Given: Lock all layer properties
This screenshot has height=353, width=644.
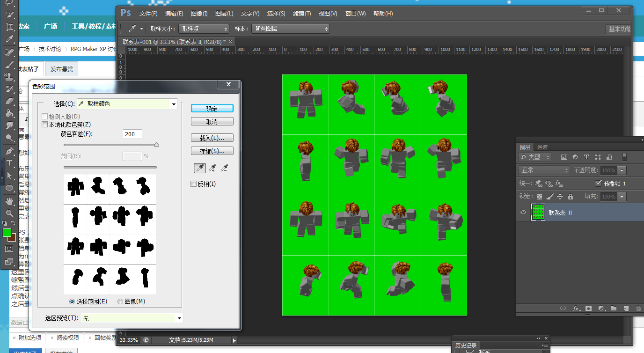Looking at the screenshot, I should coord(571,197).
